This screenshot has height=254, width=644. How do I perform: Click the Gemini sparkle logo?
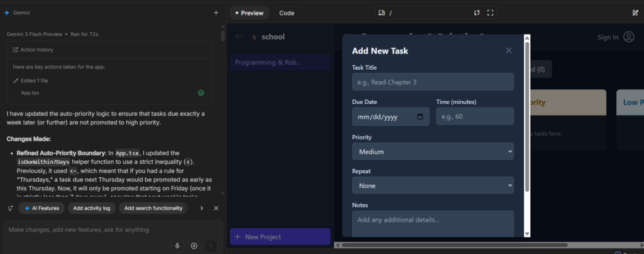click(6, 13)
